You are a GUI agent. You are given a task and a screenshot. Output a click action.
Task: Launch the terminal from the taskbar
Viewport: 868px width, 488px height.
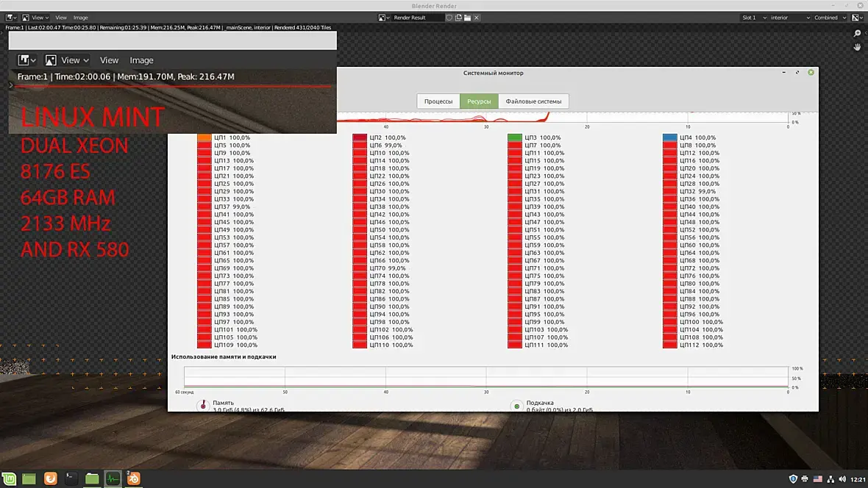71,478
